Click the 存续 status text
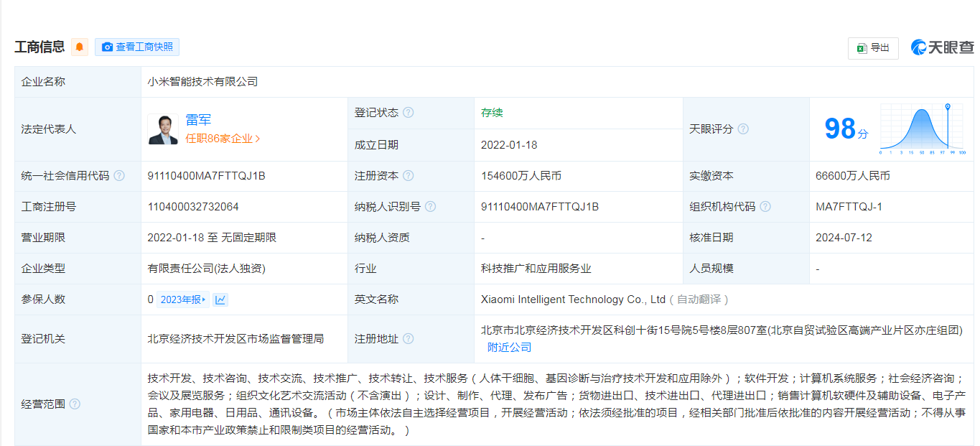Image resolution: width=980 pixels, height=446 pixels. click(x=492, y=113)
